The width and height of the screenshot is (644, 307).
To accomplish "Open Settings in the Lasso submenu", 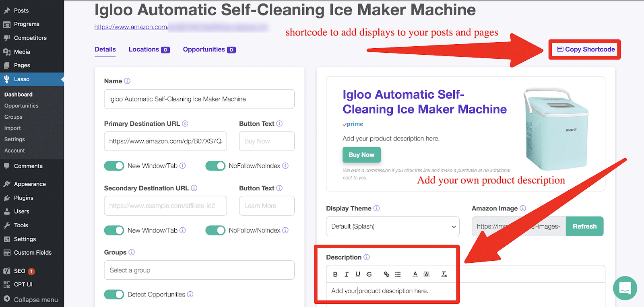I will pos(14,140).
